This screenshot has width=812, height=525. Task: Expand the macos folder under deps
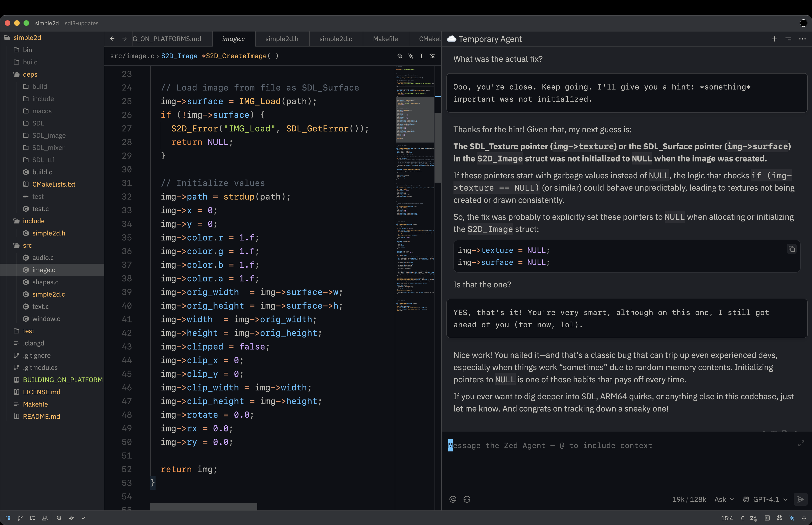point(52,111)
